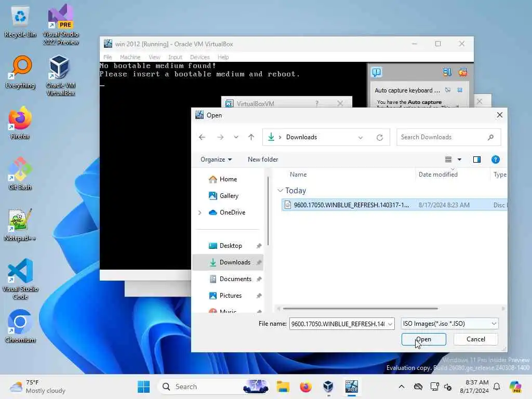Open the Windows Start menu
This screenshot has height=399, width=532.
click(x=143, y=387)
